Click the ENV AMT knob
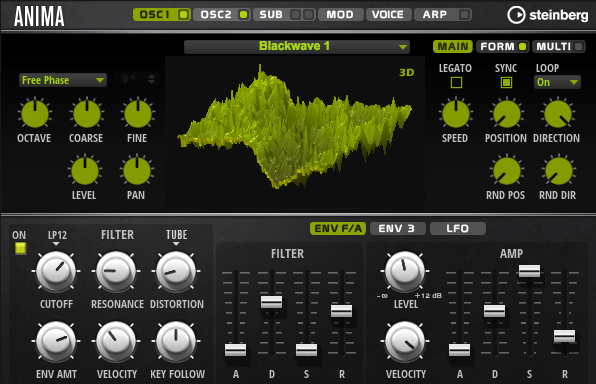 (56, 341)
